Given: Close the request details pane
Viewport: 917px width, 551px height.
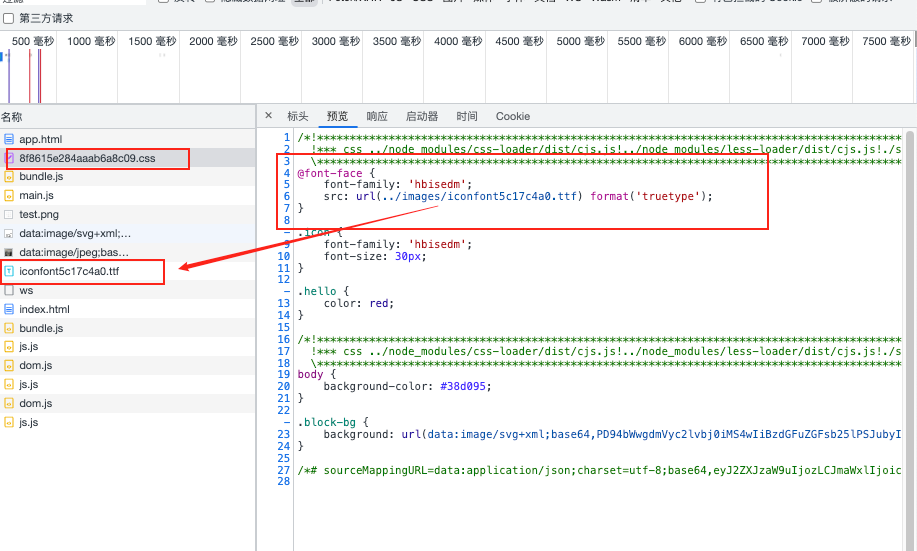Looking at the screenshot, I should coord(268,115).
